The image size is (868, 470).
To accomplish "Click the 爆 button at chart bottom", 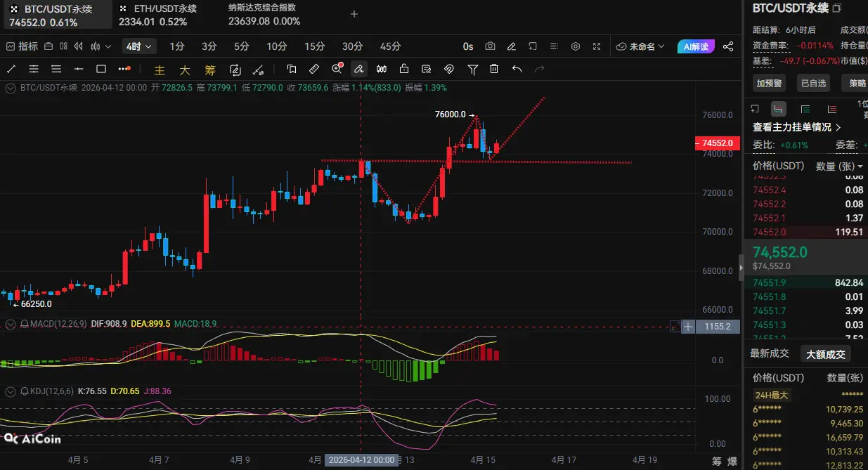I will (x=732, y=462).
